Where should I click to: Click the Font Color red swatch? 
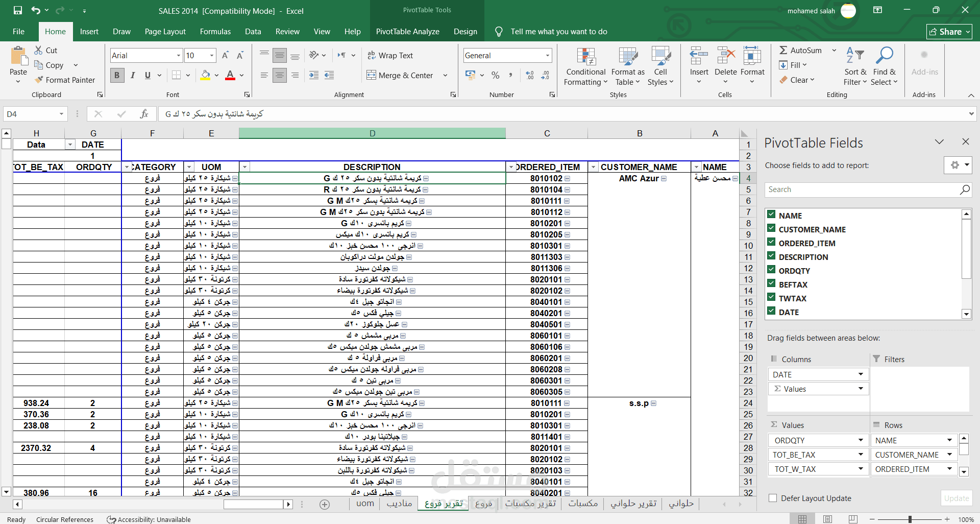[230, 75]
